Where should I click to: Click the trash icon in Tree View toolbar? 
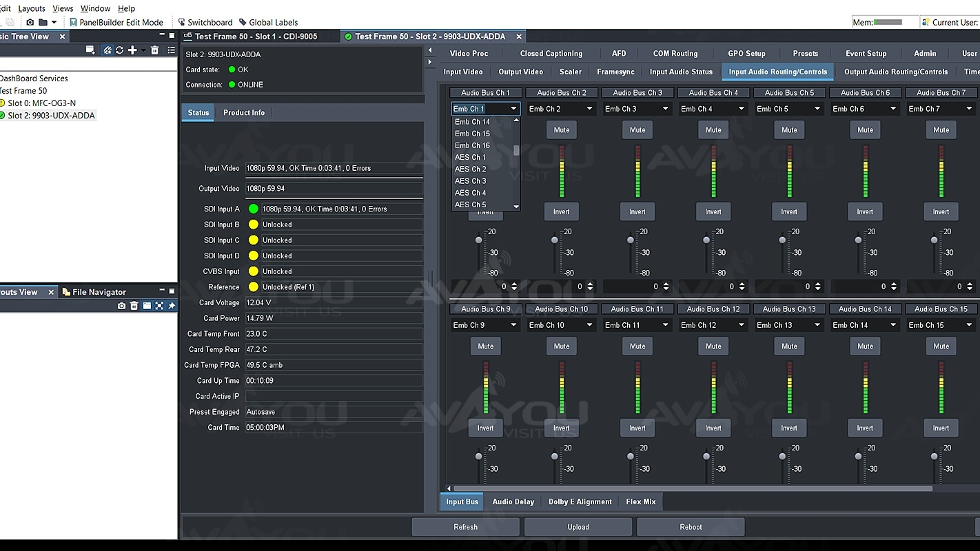(154, 50)
